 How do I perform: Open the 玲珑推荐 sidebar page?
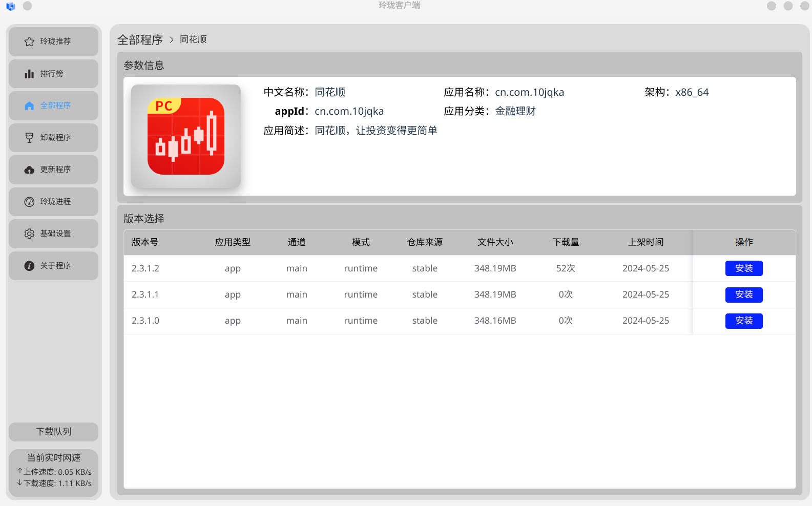53,41
